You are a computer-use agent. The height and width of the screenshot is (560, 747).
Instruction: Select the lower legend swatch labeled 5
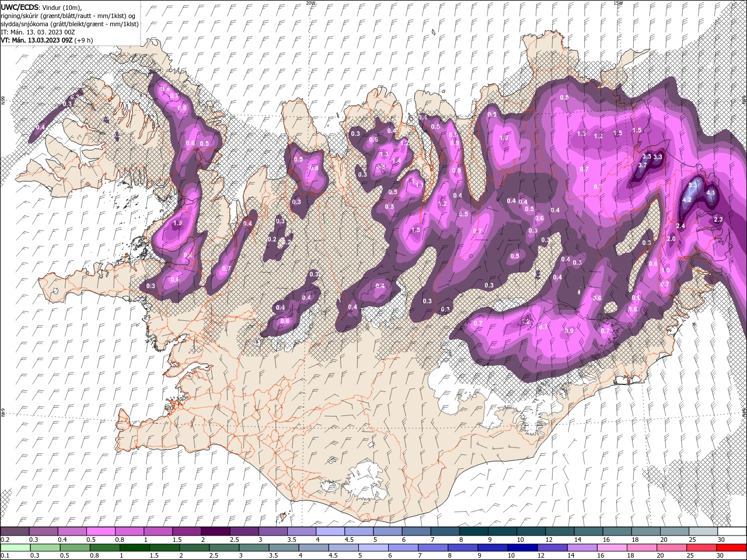(x=373, y=548)
